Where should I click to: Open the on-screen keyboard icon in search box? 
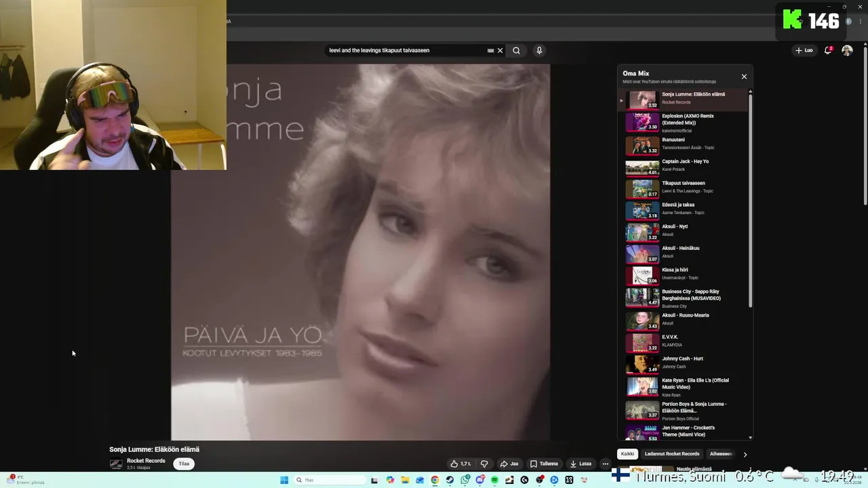pos(490,50)
